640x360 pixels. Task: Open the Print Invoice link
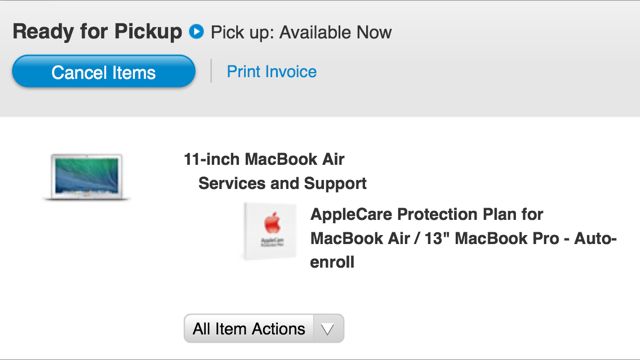(272, 72)
